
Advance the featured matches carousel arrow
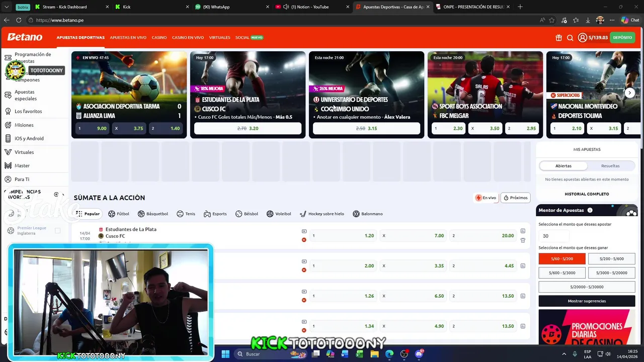point(629,93)
